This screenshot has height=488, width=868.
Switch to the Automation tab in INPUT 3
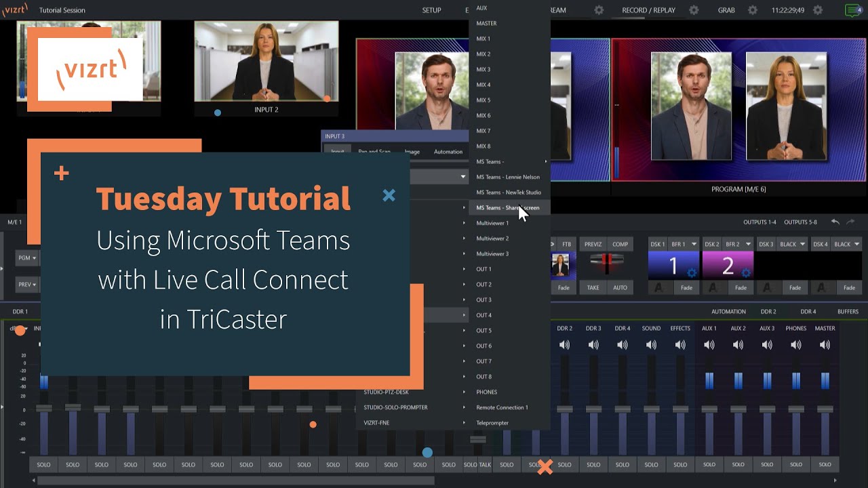pyautogui.click(x=448, y=152)
